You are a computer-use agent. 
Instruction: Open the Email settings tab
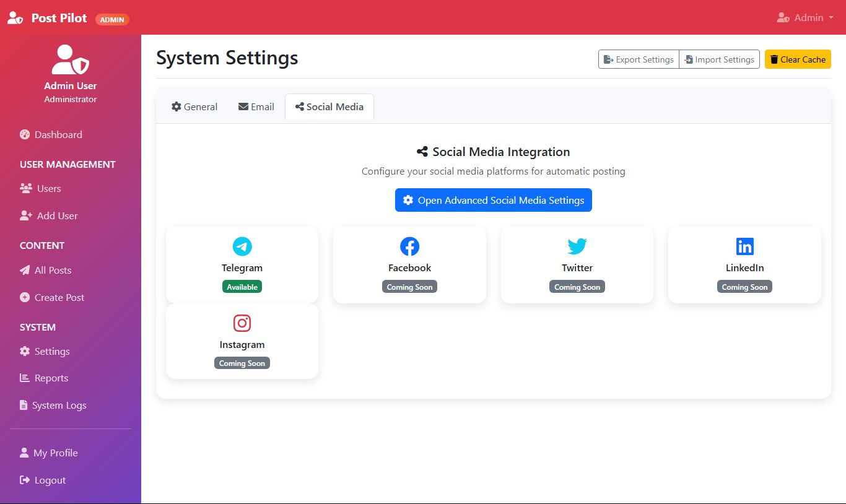tap(256, 107)
